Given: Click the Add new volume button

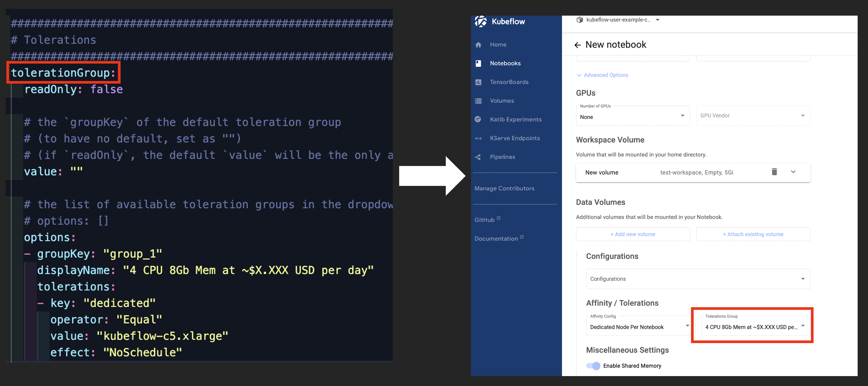Looking at the screenshot, I should 632,234.
